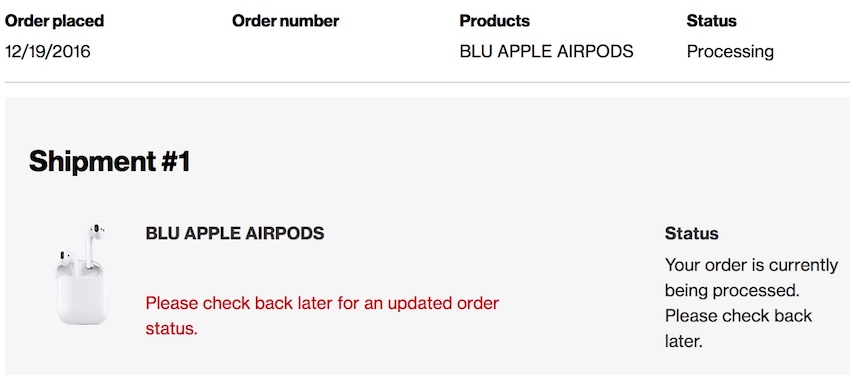This screenshot has height=375, width=850.
Task: Click the Products column header
Action: click(494, 21)
